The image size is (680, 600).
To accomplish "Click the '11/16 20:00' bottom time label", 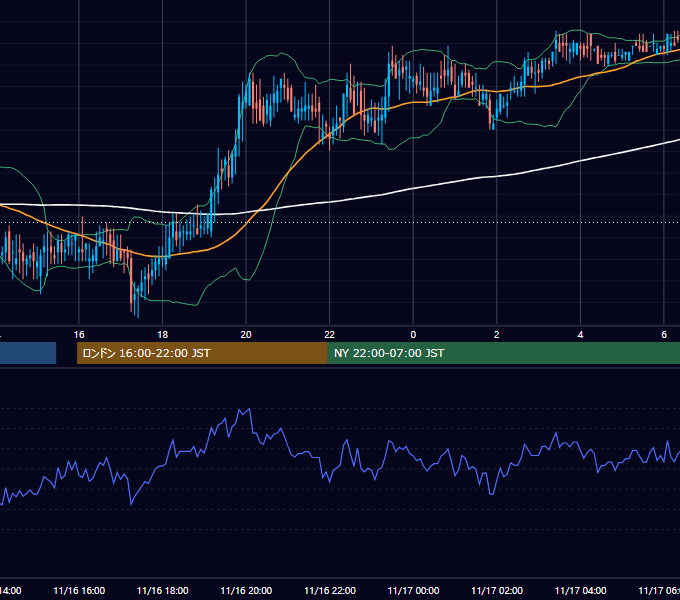I will click(246, 591).
